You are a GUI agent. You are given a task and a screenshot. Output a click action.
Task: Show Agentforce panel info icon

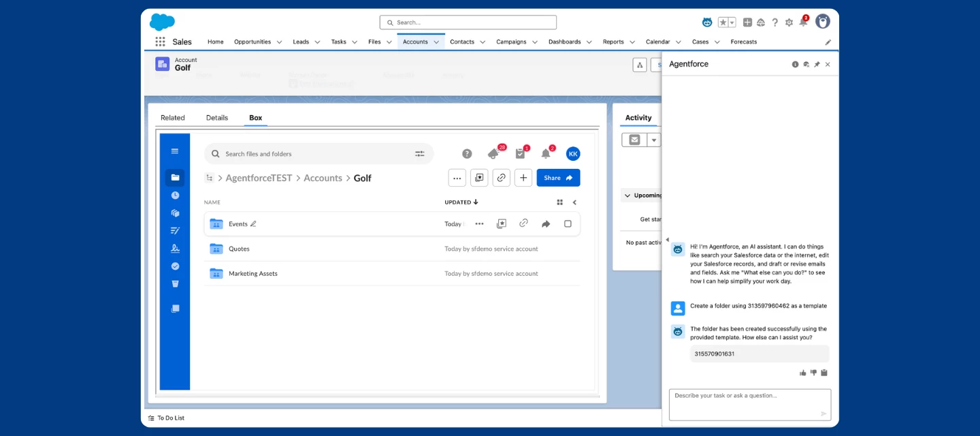pyautogui.click(x=795, y=64)
